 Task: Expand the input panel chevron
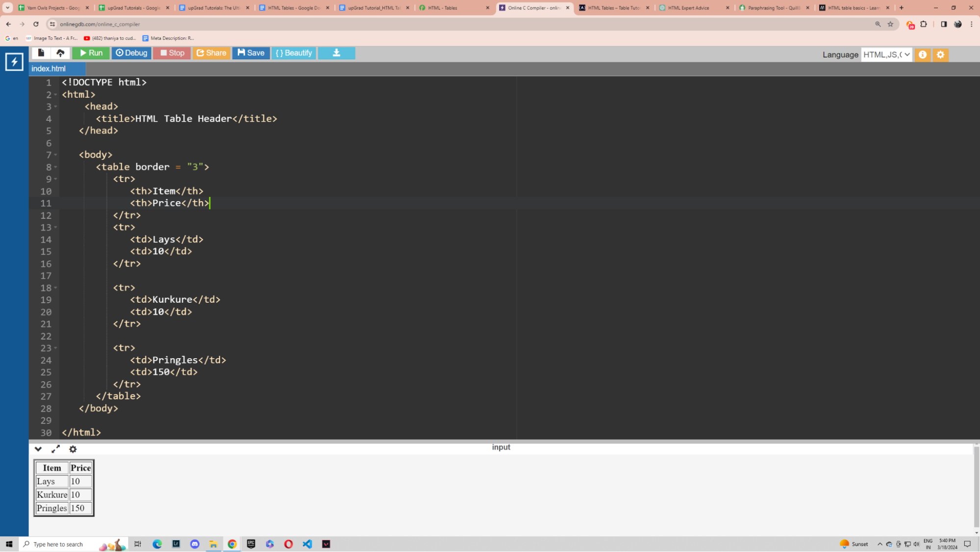(x=38, y=449)
